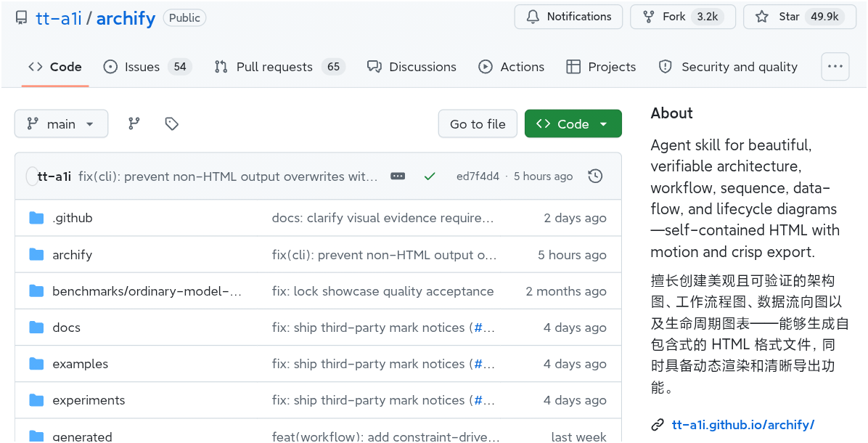Click the About heading

tap(671, 113)
